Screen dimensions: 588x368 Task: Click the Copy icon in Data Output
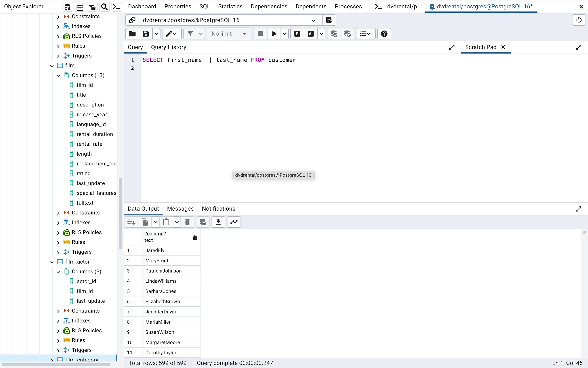pyautogui.click(x=145, y=222)
